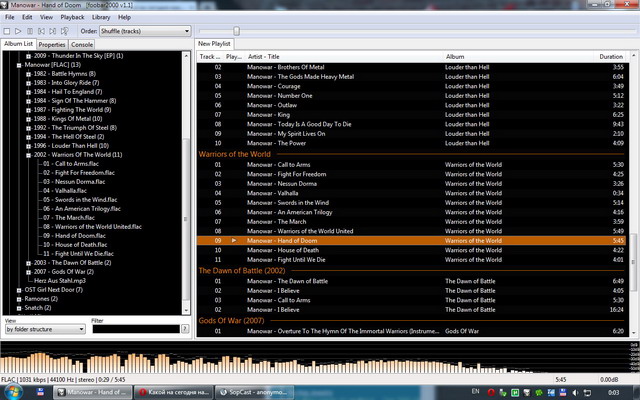640x400 pixels.
Task: Expand 1996 - Louder Than Hell node
Action: click(x=28, y=146)
